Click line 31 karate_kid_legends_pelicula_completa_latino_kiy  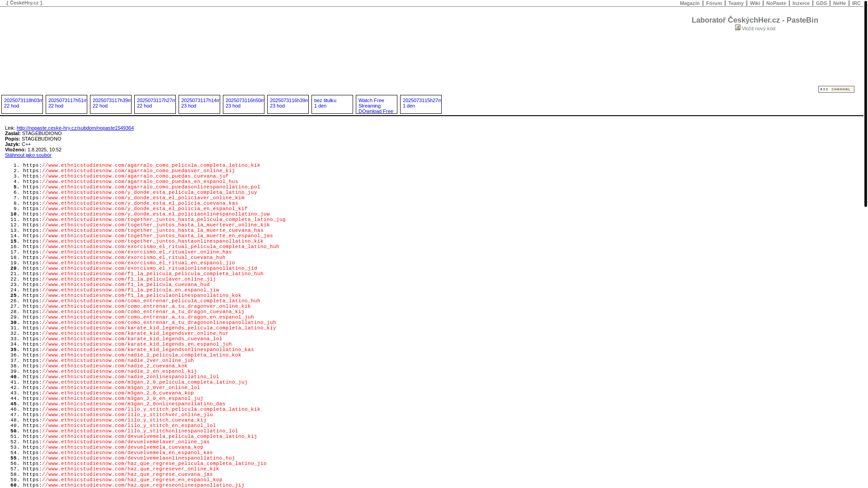point(150,328)
